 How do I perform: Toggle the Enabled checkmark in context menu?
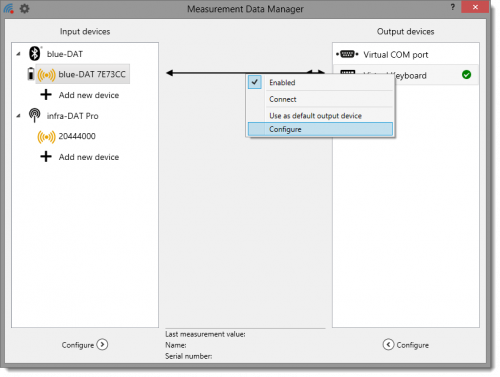pos(255,82)
